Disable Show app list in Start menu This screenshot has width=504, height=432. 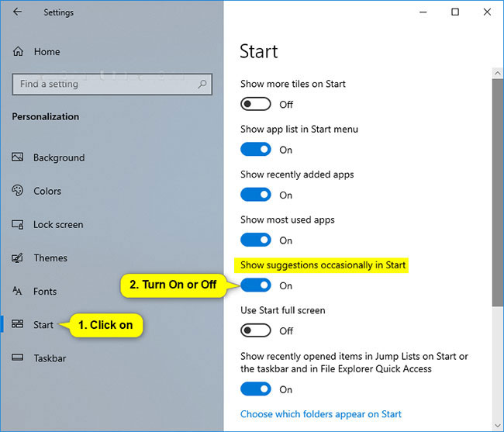pos(256,150)
